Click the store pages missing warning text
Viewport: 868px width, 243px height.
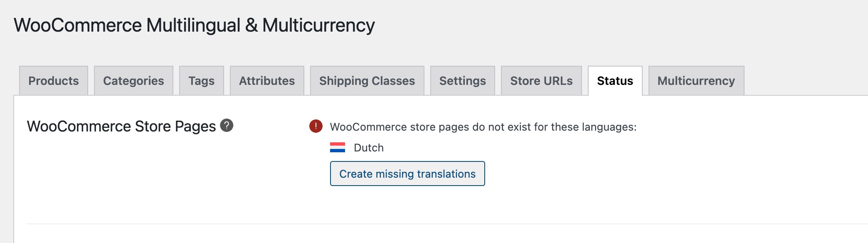click(483, 127)
